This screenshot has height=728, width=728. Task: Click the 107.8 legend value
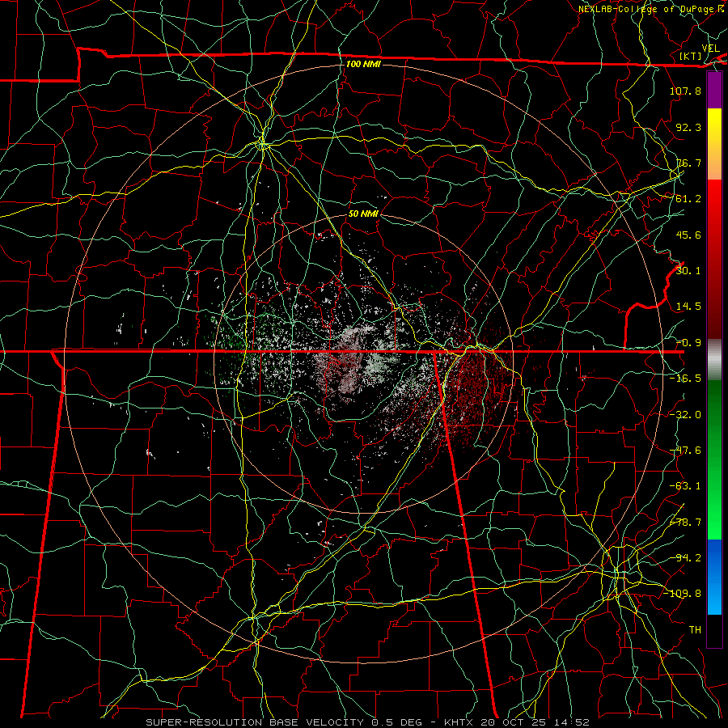coord(685,91)
